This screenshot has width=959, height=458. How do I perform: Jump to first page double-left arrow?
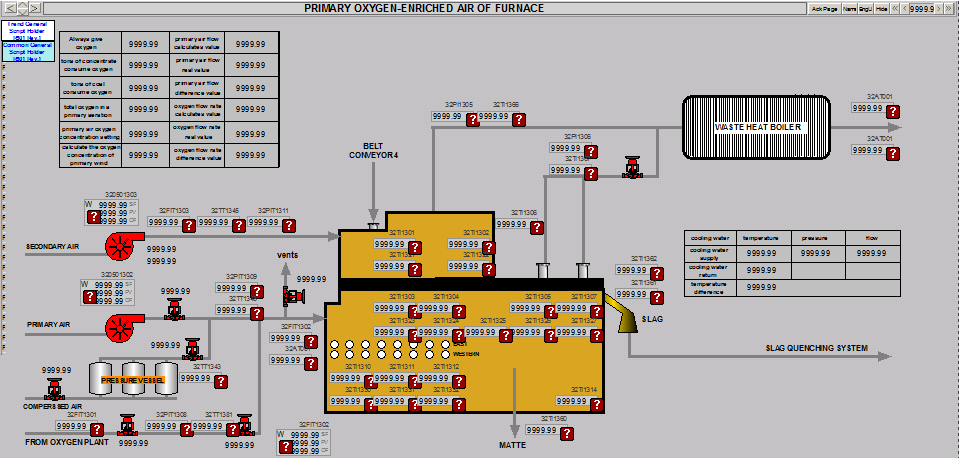tap(895, 8)
